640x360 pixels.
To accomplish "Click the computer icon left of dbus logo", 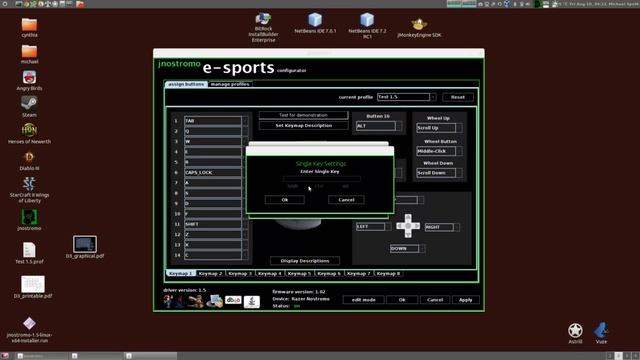I will [x=214, y=301].
